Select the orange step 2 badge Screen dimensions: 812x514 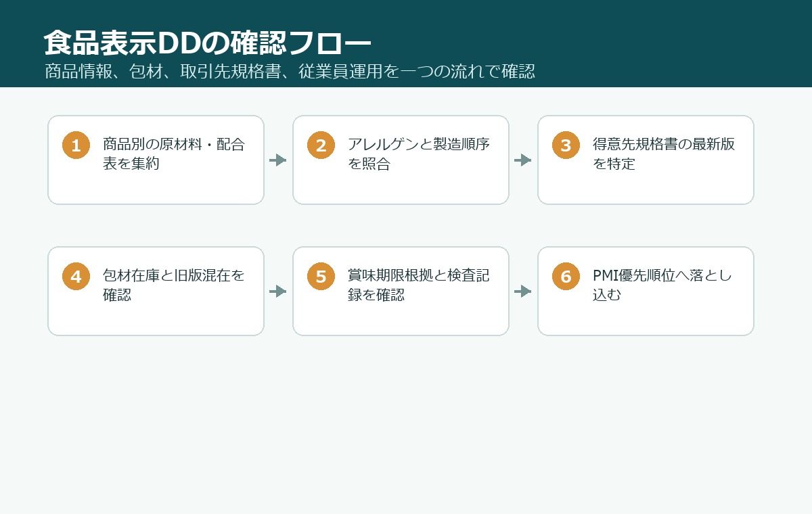(321, 145)
